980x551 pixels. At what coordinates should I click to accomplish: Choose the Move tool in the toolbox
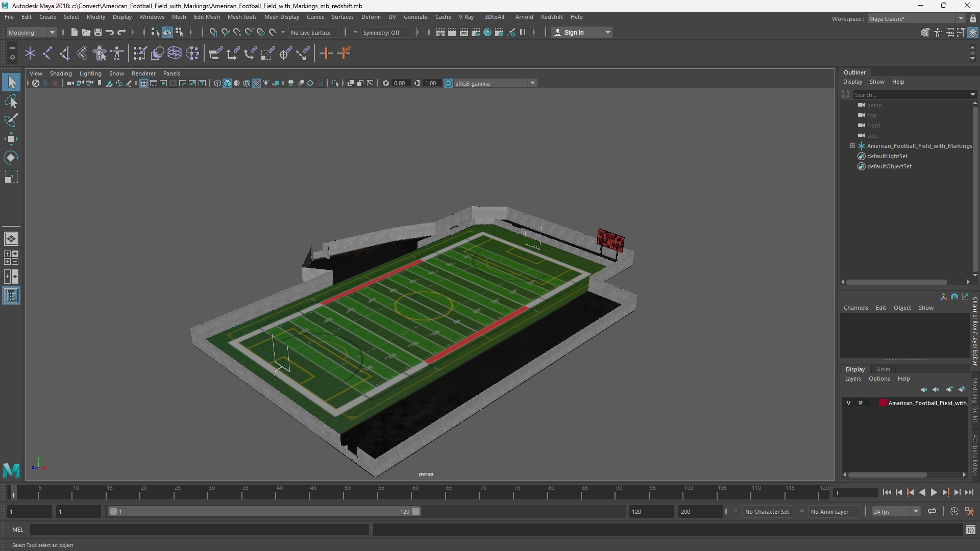(11, 139)
